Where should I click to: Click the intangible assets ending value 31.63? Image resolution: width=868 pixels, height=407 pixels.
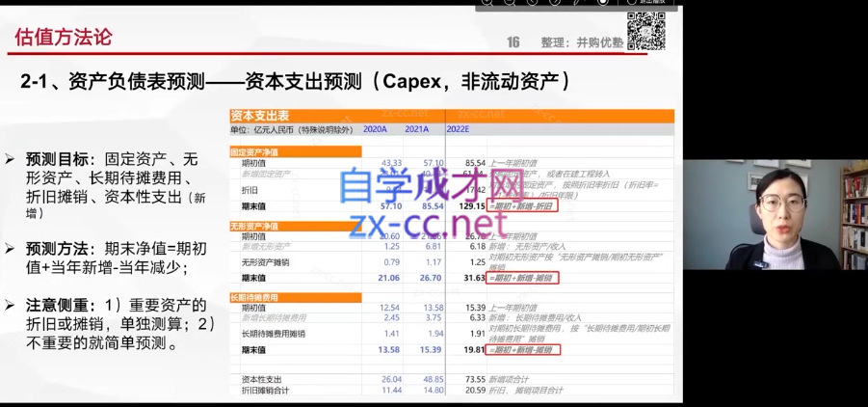[475, 278]
